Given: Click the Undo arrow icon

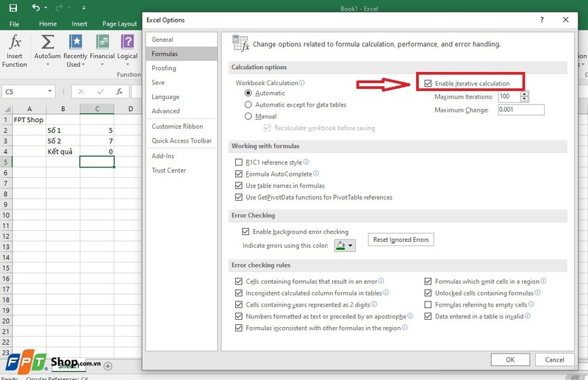Looking at the screenshot, I should coord(35,7).
